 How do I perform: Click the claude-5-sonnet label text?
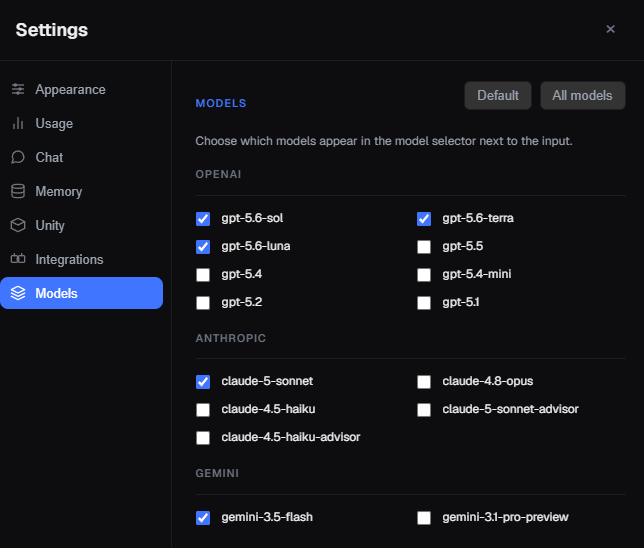tap(267, 381)
